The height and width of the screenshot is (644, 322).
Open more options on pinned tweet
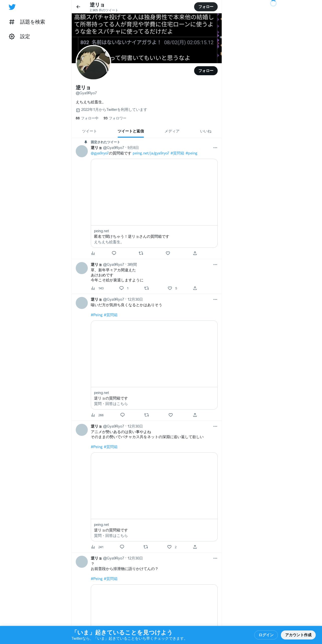pos(215,148)
